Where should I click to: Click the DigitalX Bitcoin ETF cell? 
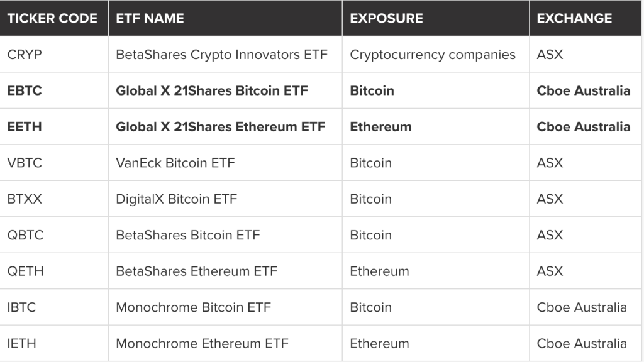(x=176, y=199)
